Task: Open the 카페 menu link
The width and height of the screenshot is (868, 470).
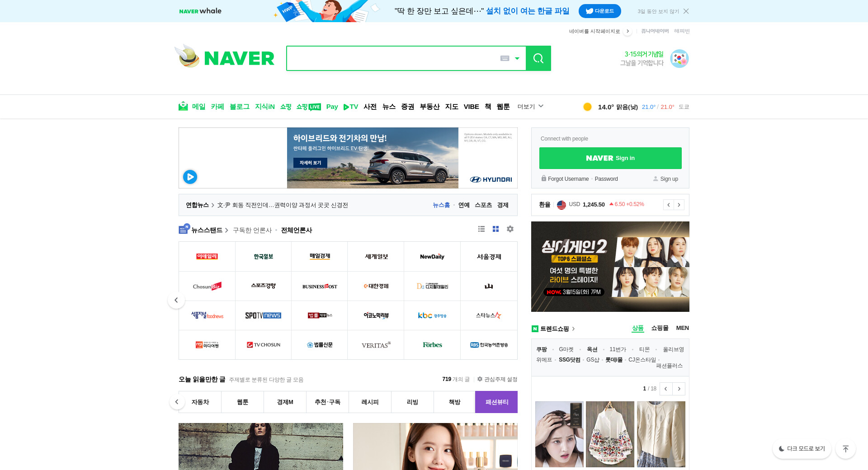Action: click(217, 107)
